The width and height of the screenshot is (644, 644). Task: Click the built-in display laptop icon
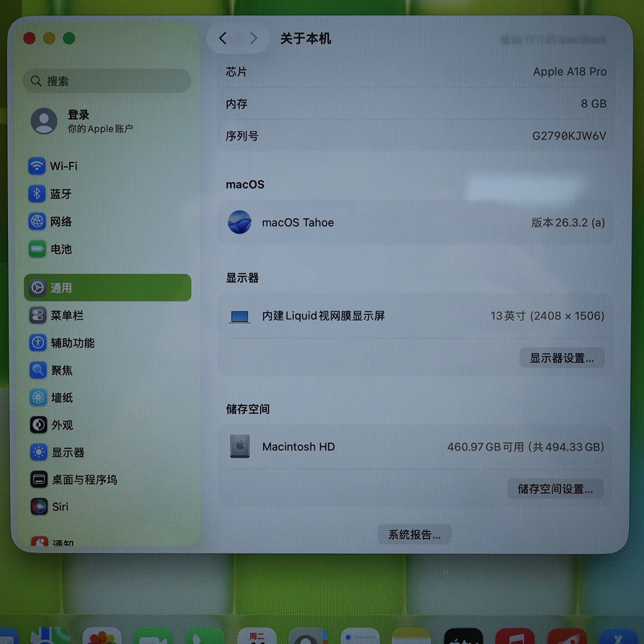(x=240, y=317)
